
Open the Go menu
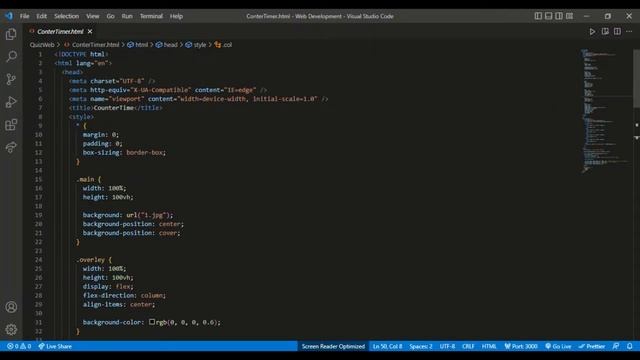coord(111,16)
